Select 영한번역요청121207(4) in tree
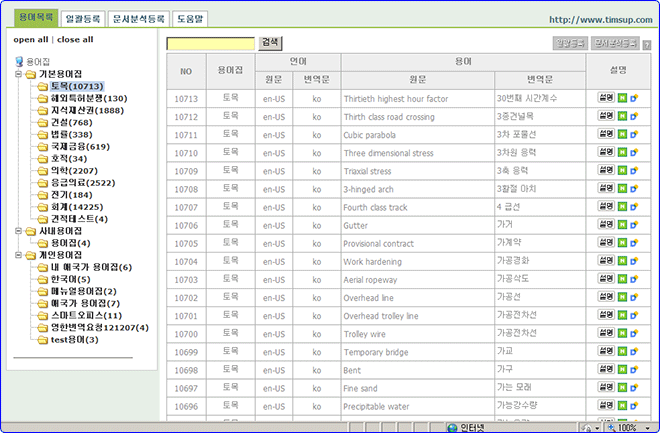This screenshot has width=660, height=437. point(100,328)
